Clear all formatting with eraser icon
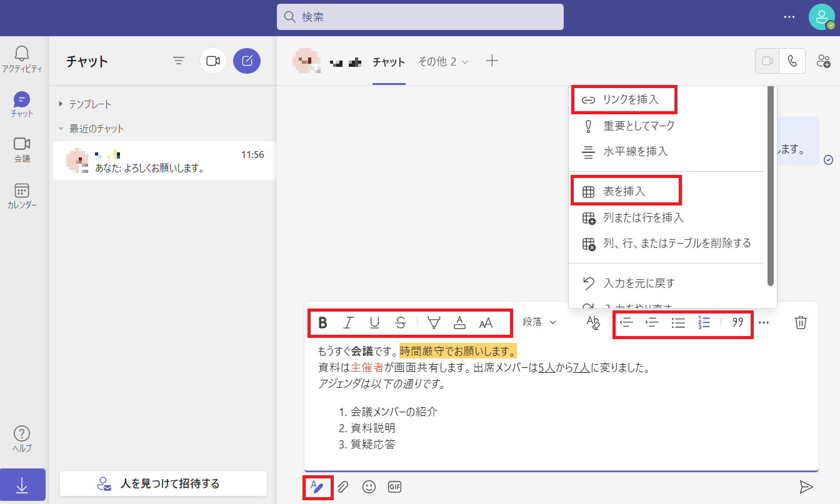Screen dimensions: 840x504 pyautogui.click(x=592, y=323)
